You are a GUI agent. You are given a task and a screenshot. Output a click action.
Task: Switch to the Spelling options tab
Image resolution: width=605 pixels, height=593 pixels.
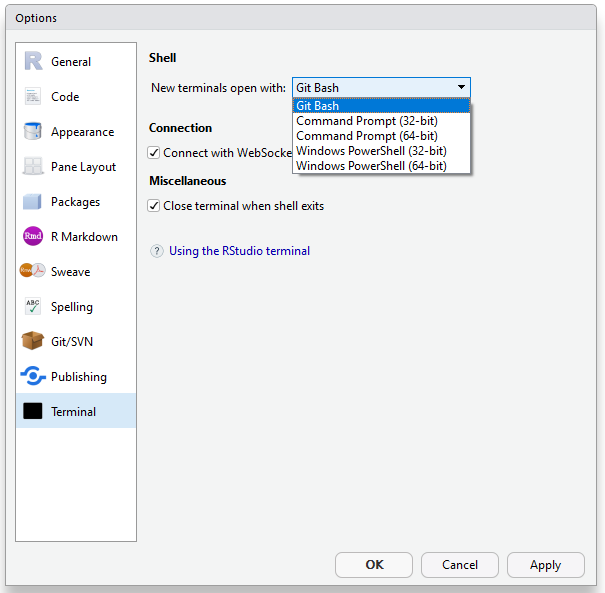pyautogui.click(x=71, y=307)
